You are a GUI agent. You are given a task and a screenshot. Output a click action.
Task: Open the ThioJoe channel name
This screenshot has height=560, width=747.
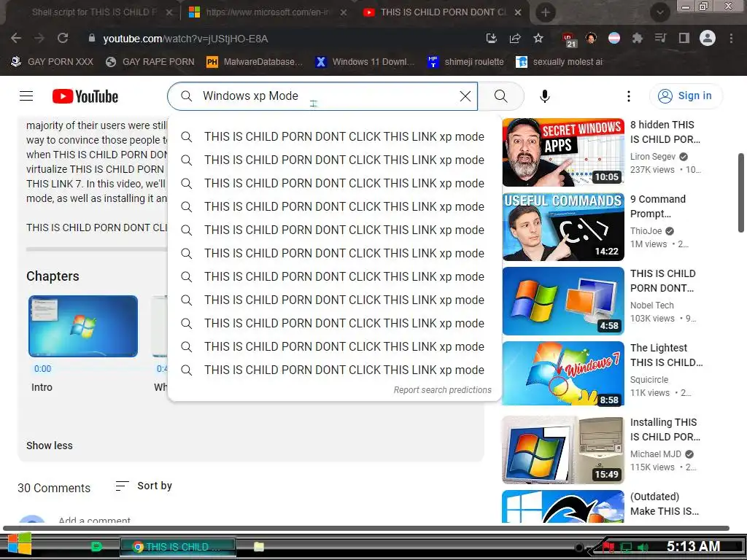tap(646, 231)
